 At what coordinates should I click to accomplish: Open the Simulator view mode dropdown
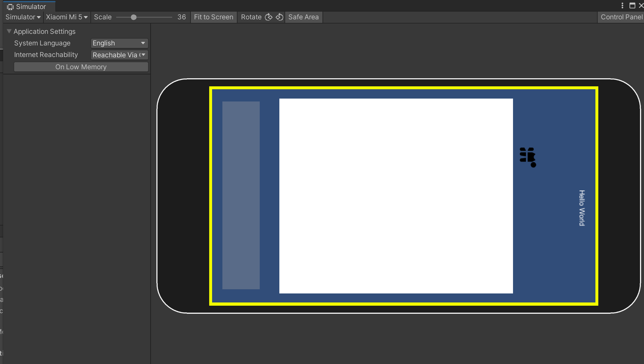point(23,17)
